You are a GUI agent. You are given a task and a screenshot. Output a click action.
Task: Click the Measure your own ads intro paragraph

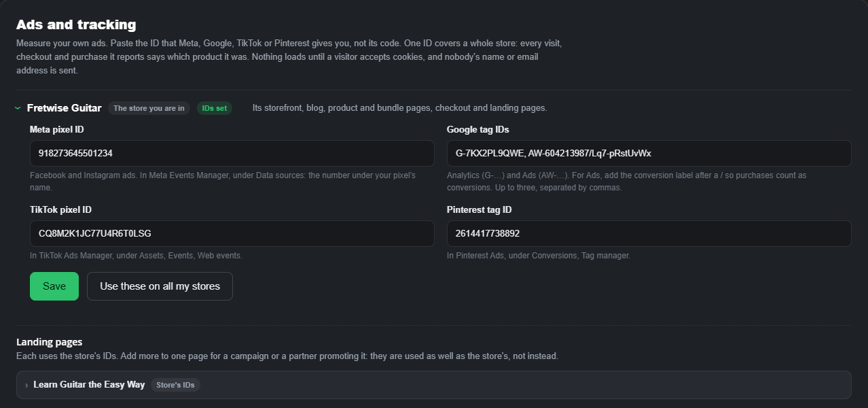(x=289, y=56)
